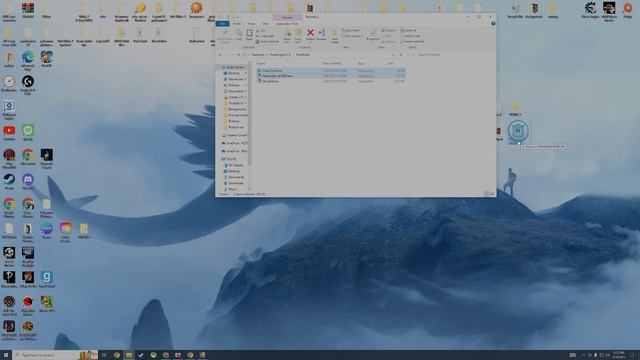Screen dimensions: 640x360
Task: Switch to the Home ribbon tab
Action: (237, 24)
